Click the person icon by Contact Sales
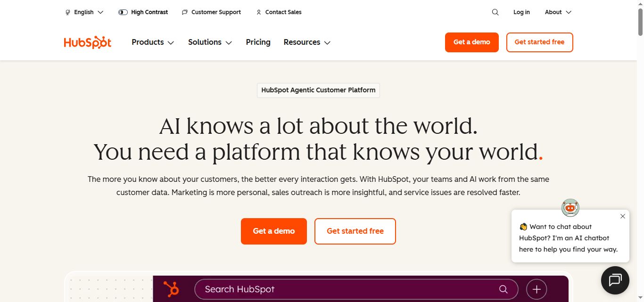 tap(258, 12)
